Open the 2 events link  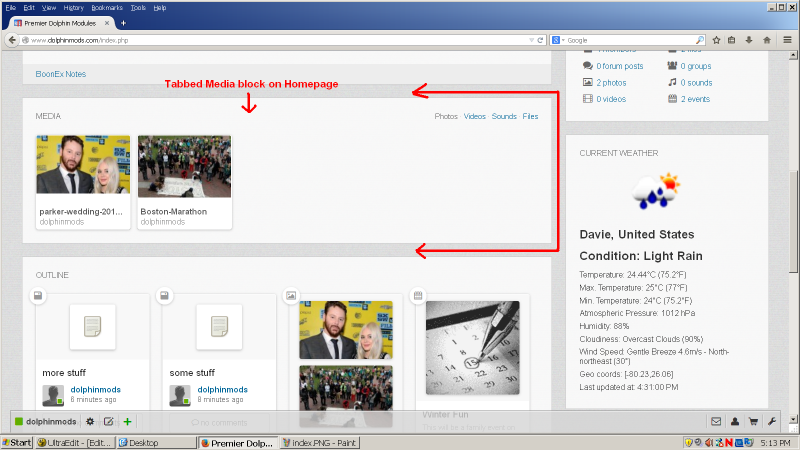click(x=695, y=98)
